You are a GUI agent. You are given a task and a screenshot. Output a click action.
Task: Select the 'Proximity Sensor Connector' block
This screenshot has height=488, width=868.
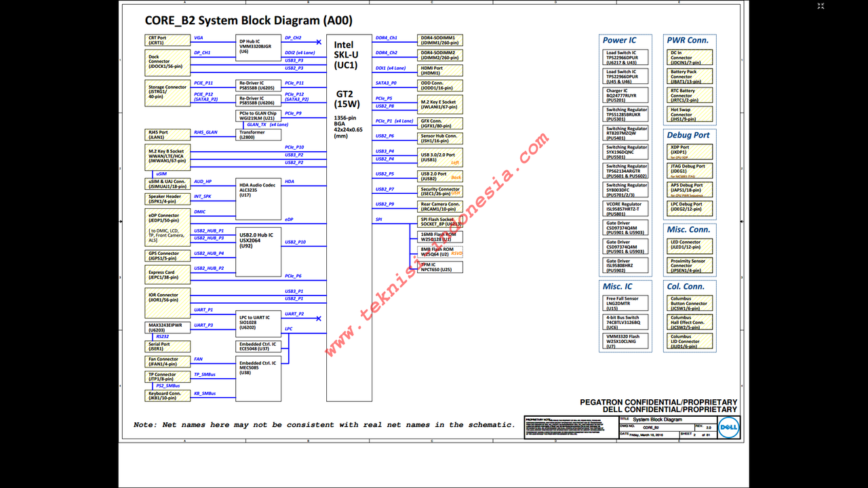pyautogui.click(x=690, y=266)
